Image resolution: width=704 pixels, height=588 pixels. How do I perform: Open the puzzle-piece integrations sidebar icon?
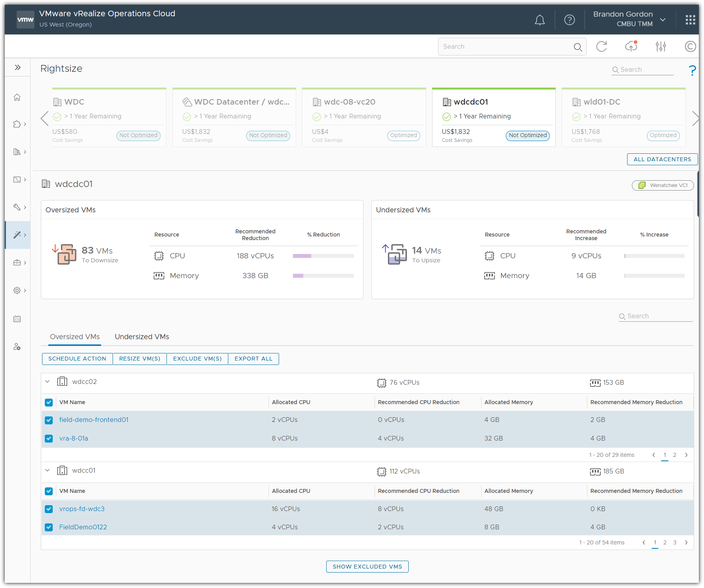17,124
